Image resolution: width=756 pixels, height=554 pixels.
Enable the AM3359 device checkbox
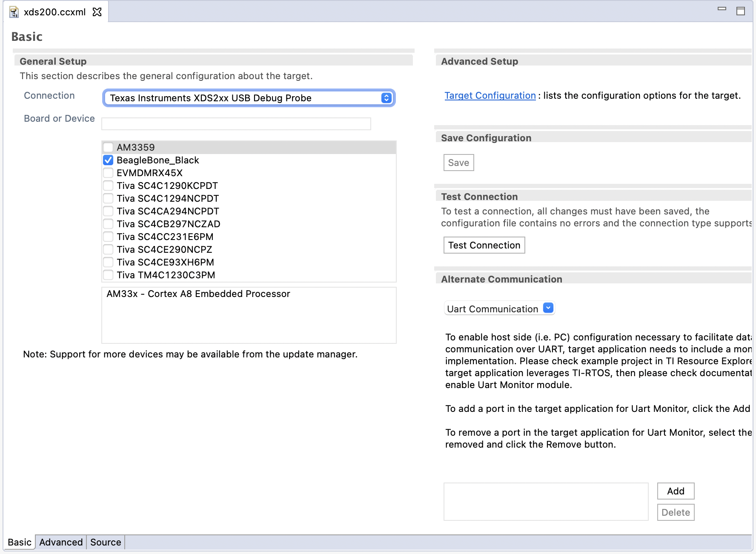pyautogui.click(x=109, y=147)
